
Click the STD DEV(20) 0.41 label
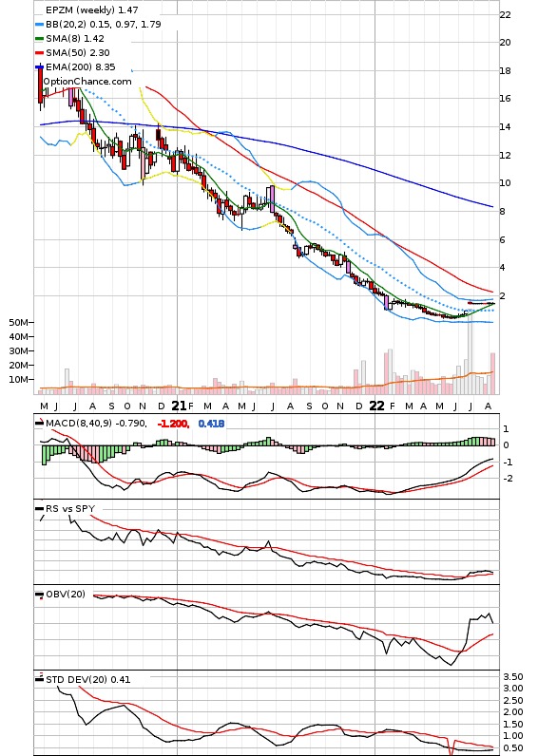click(x=87, y=679)
